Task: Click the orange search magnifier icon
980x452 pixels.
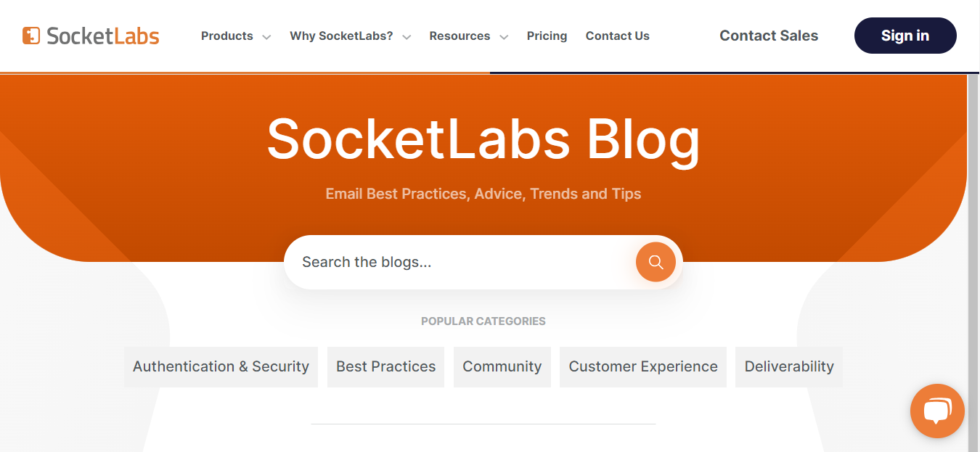Action: pyautogui.click(x=655, y=262)
